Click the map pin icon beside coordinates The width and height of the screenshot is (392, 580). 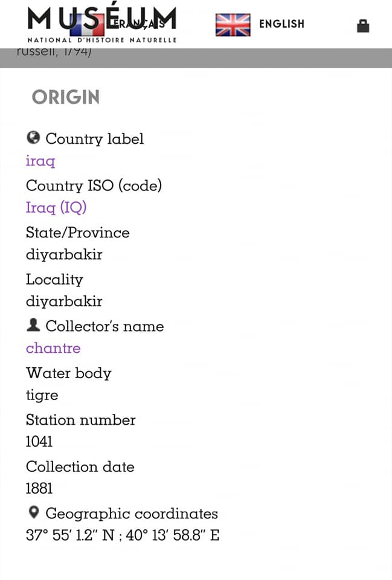tap(34, 512)
